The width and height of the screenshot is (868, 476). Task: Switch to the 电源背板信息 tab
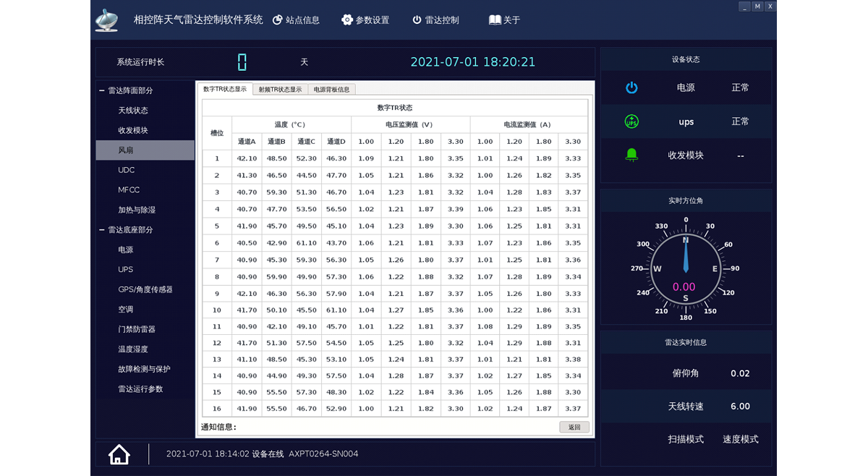(x=332, y=90)
